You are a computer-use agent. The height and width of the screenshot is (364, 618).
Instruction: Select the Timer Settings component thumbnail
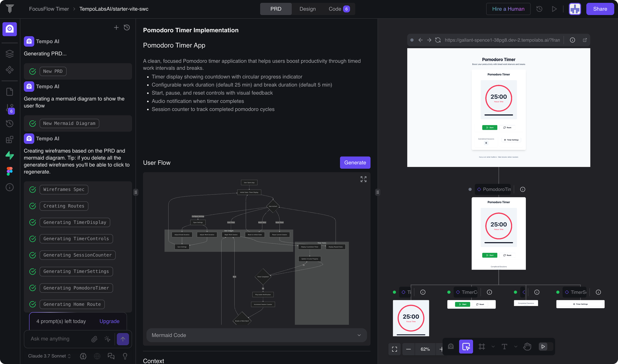(580, 304)
